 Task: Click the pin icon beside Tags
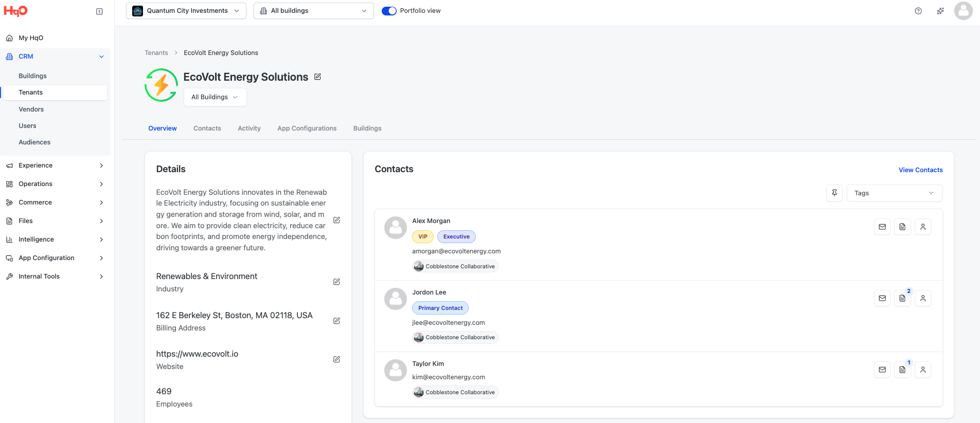[x=834, y=193]
